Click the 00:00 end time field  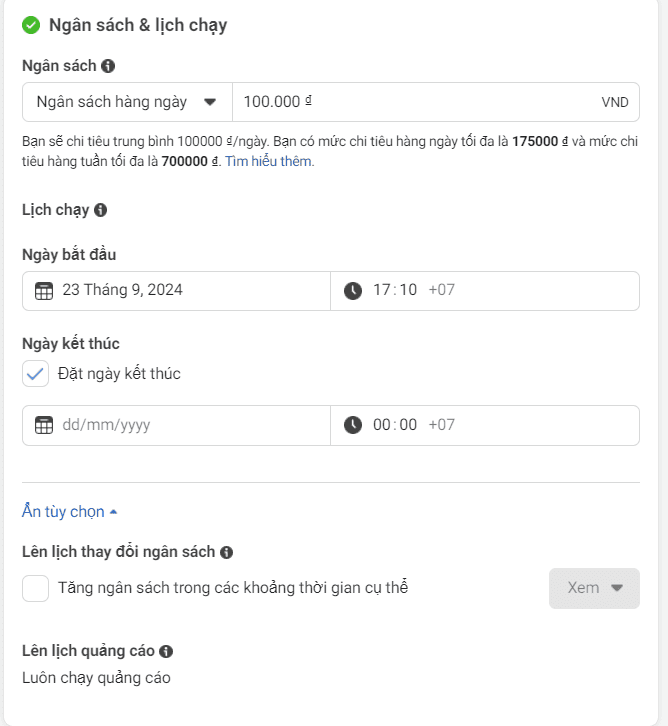click(x=485, y=426)
